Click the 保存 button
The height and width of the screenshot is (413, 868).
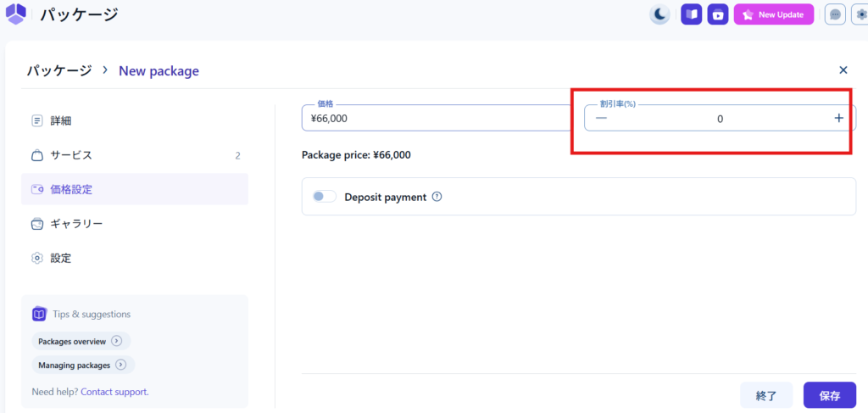tap(829, 395)
